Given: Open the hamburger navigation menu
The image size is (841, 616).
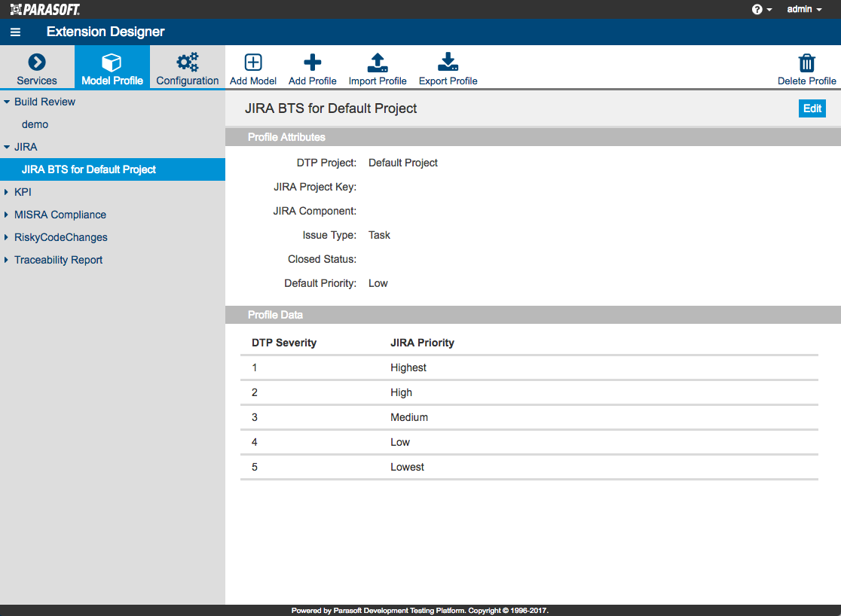Looking at the screenshot, I should point(16,32).
